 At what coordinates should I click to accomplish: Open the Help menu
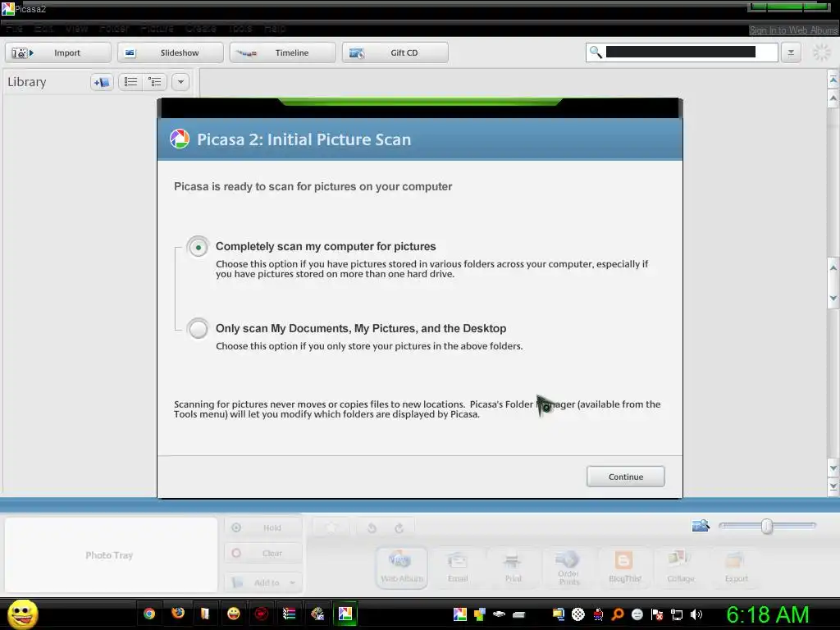(275, 29)
